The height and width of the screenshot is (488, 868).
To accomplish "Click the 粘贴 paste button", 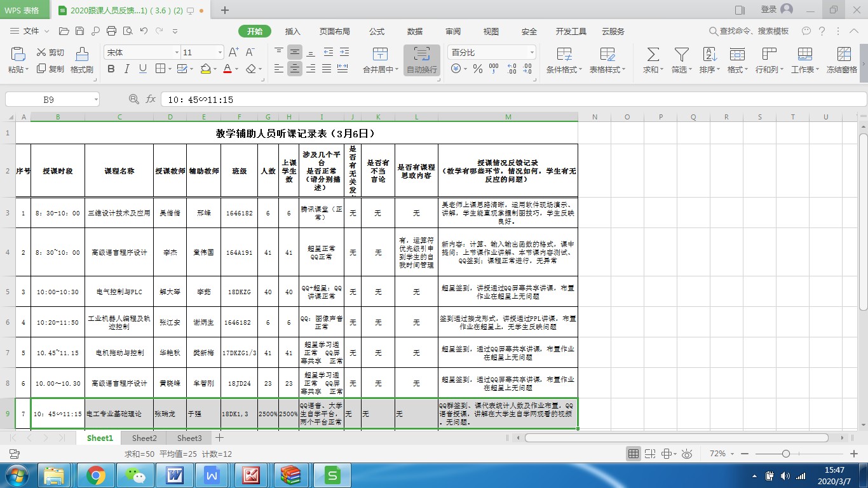I will point(18,61).
